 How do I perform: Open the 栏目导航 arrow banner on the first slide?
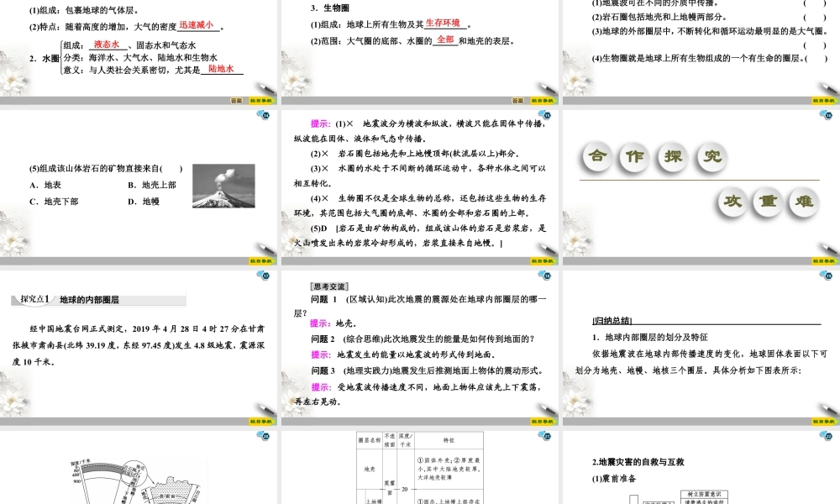tap(260, 101)
